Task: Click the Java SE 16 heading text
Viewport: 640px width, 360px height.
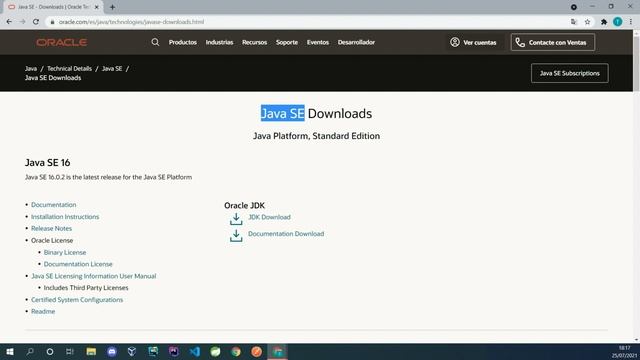Action: pyautogui.click(x=47, y=162)
